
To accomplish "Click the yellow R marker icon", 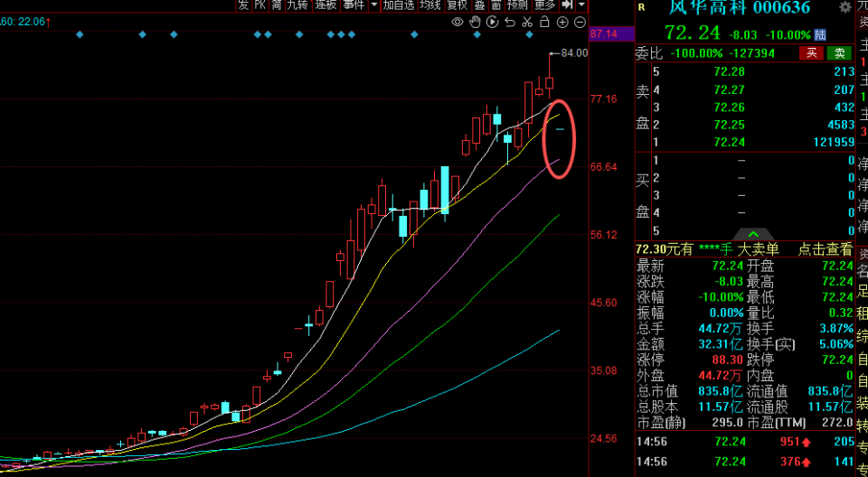I will pos(642,7).
